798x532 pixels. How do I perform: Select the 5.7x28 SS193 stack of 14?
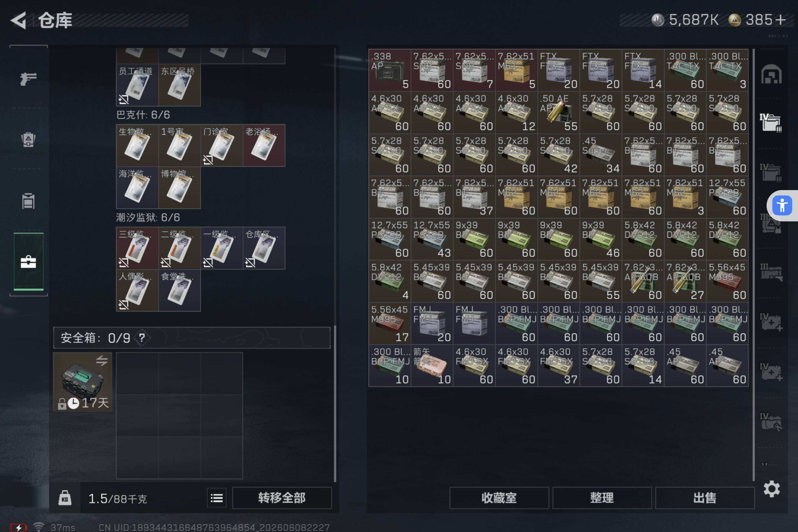[x=643, y=366]
